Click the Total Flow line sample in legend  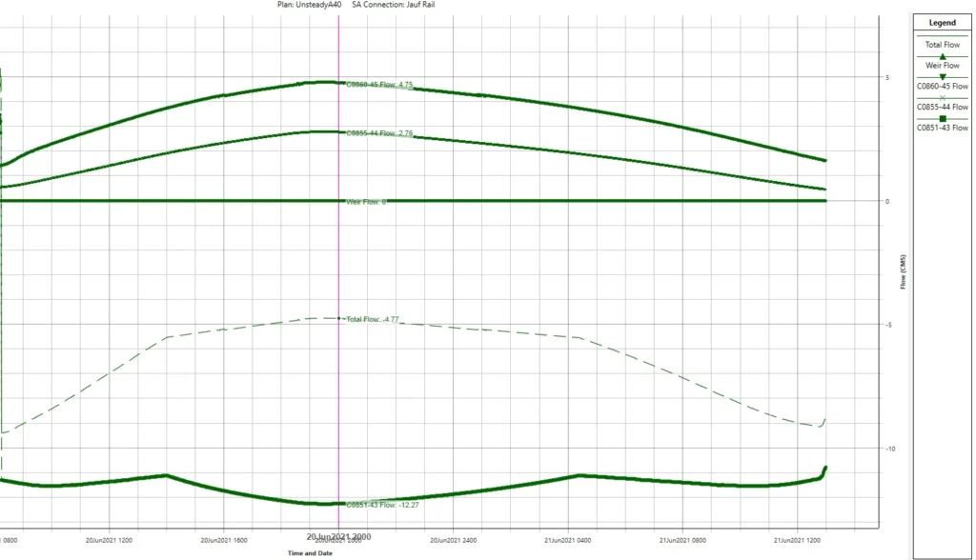coord(942,36)
